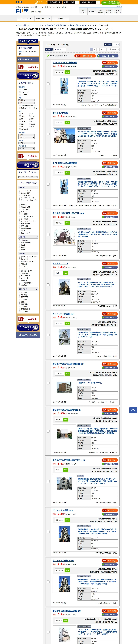Open 中古マンション navigation item
This screenshot has height=644, width=138.
[x=117, y=11]
